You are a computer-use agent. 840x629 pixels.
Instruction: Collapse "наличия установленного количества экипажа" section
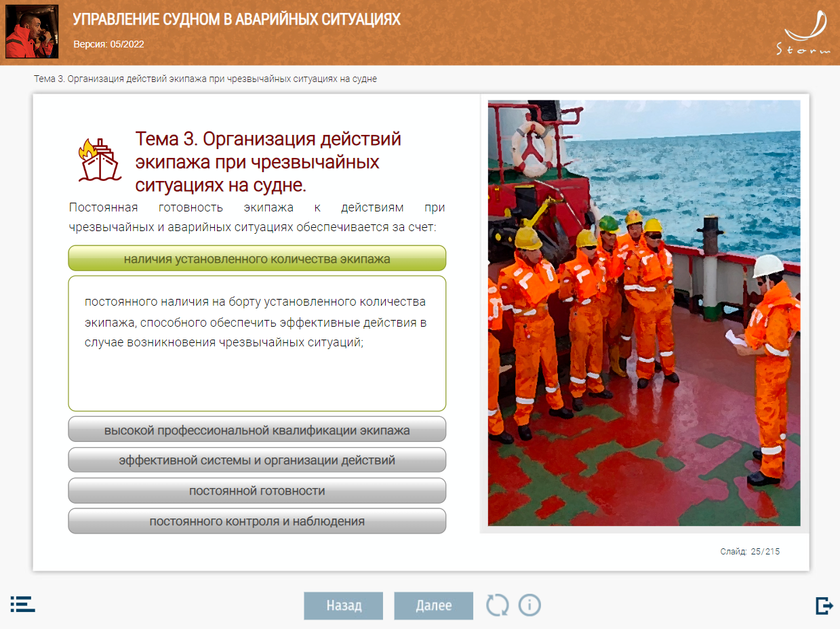[x=257, y=258]
